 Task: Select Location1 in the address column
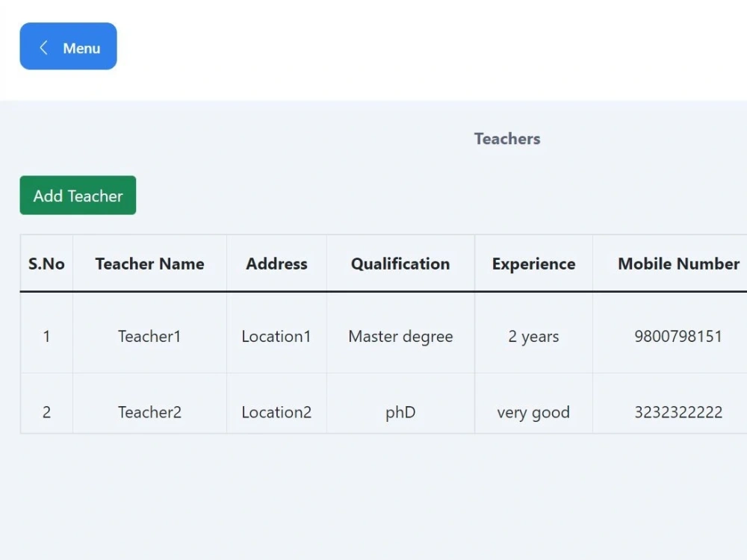[276, 337]
